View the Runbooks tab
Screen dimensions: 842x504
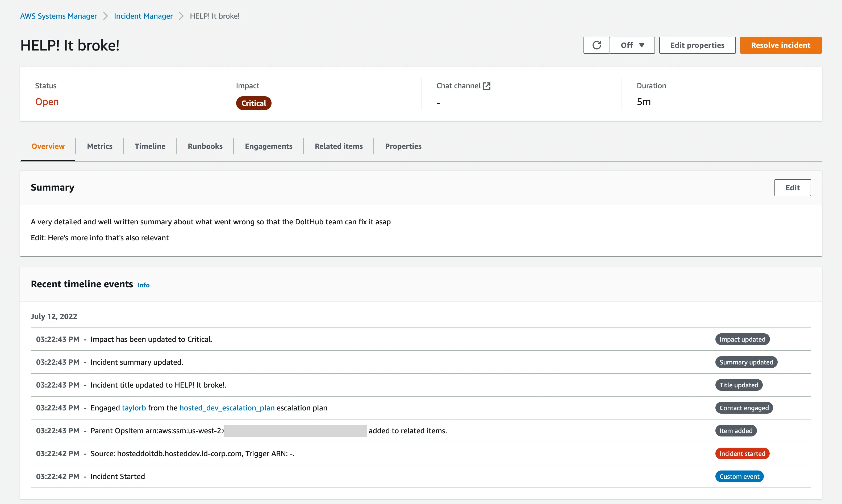205,146
